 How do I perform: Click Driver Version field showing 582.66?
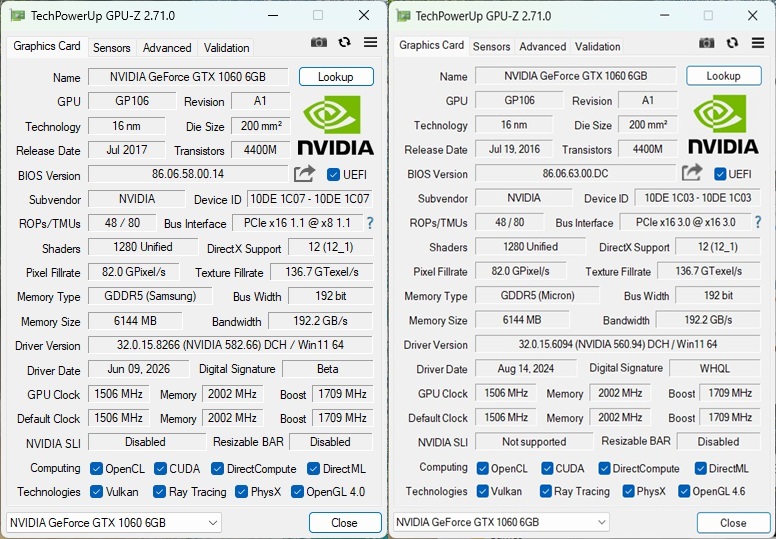(x=230, y=344)
